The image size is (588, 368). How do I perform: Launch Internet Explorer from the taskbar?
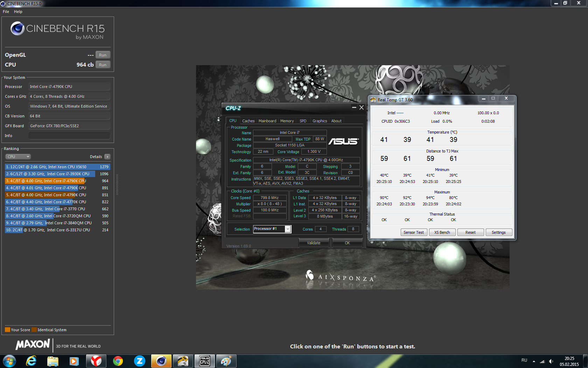click(x=31, y=361)
